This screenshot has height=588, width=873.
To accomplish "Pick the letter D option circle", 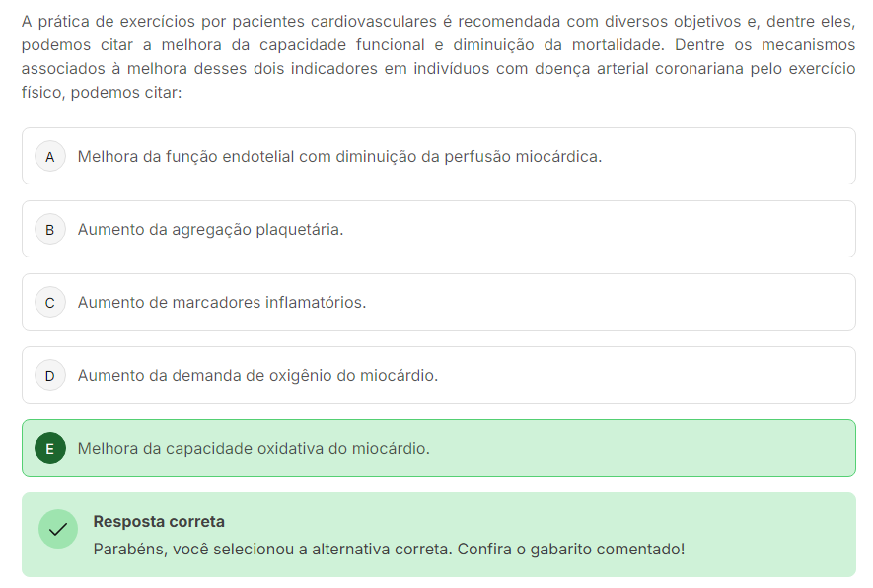I will point(50,375).
